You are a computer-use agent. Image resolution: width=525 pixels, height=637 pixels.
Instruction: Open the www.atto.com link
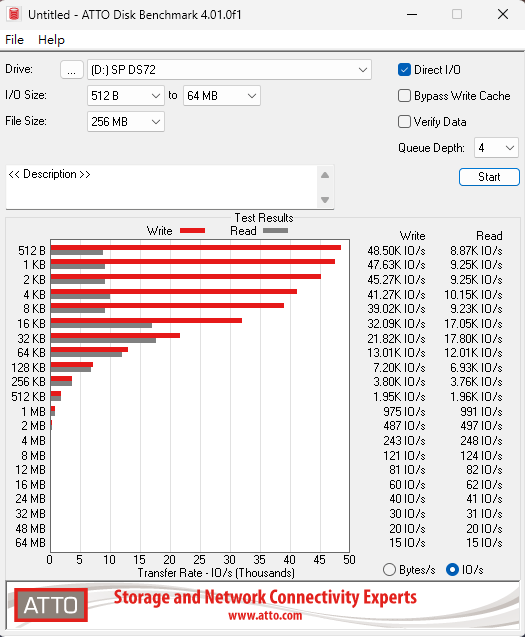coord(265,616)
